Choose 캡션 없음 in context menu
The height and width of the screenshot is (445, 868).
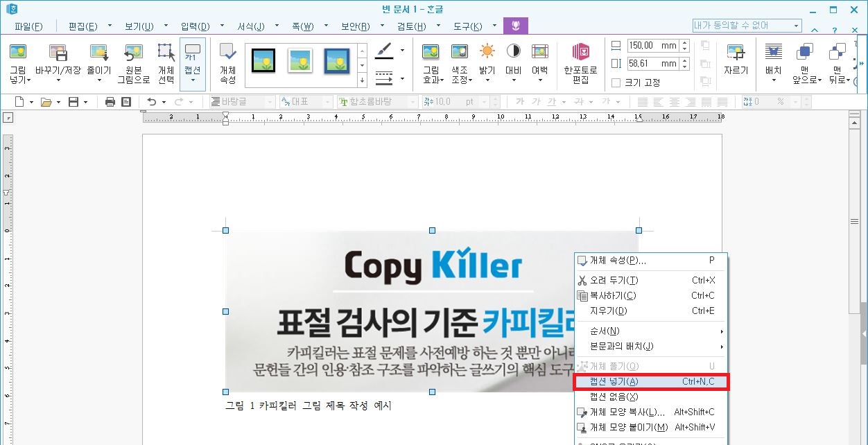[651, 396]
